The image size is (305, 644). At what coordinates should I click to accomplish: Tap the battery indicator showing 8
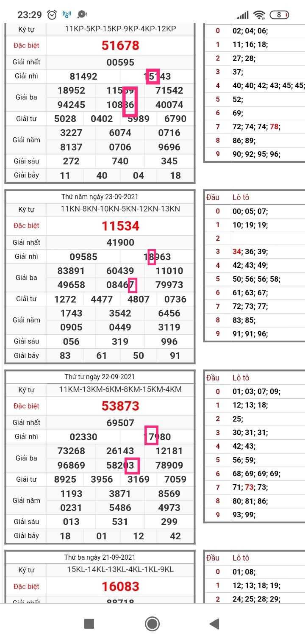pyautogui.click(x=280, y=15)
